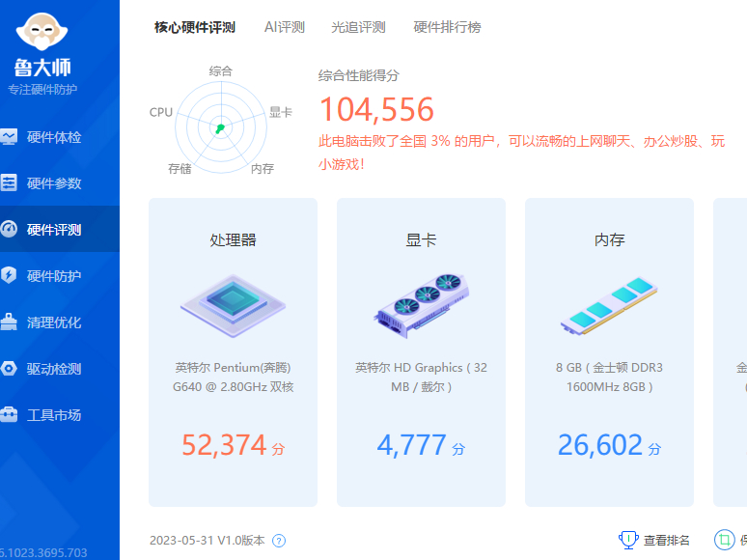This screenshot has width=747, height=560.
Task: Click the memory stick illustration
Action: click(609, 306)
